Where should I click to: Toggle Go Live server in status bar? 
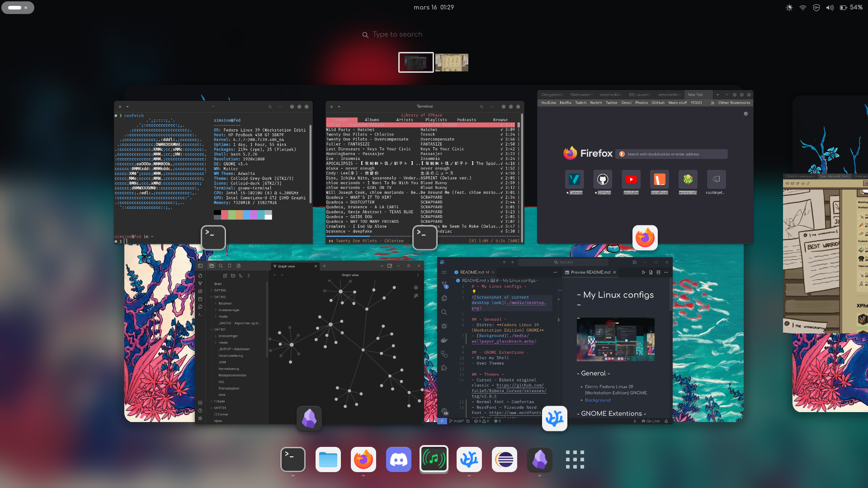(x=651, y=421)
